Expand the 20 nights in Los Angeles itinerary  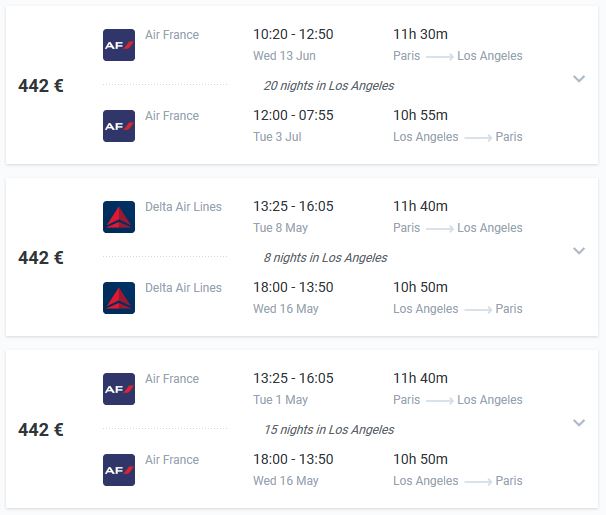[579, 79]
